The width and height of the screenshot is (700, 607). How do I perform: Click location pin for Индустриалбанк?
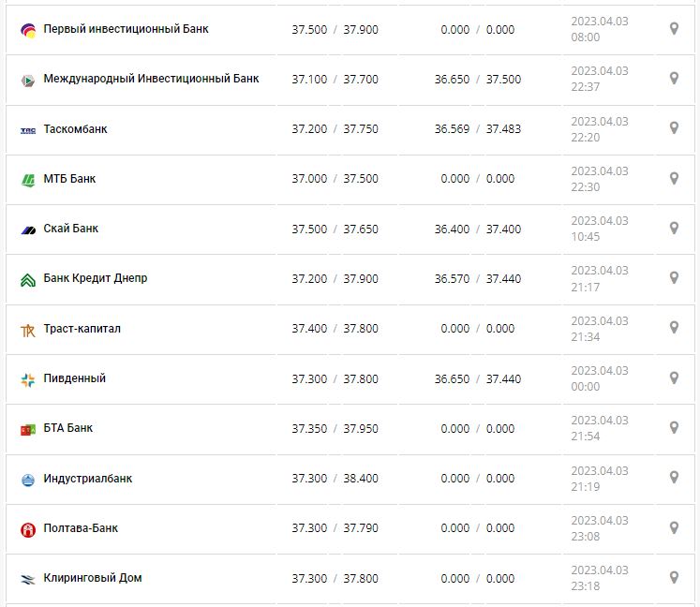674,479
